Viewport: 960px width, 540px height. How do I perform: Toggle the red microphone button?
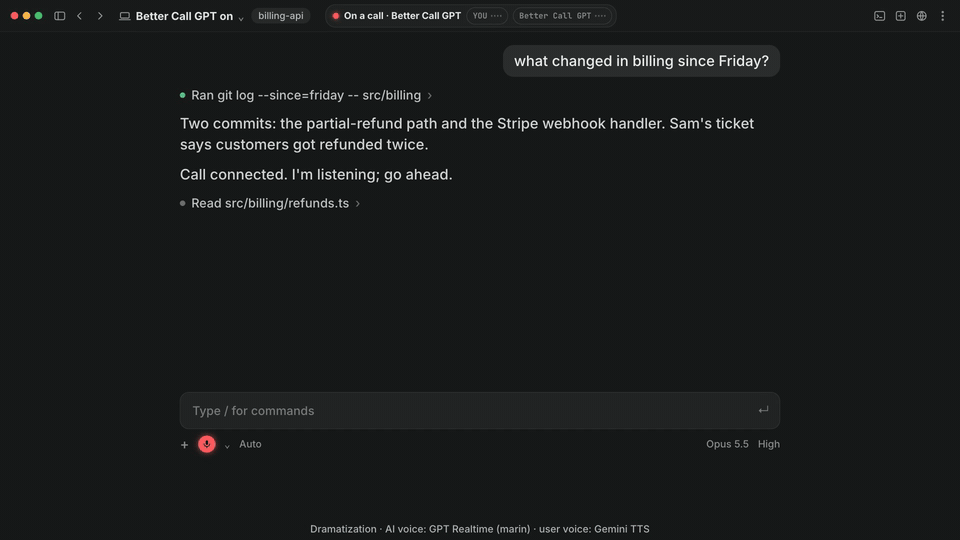point(207,444)
